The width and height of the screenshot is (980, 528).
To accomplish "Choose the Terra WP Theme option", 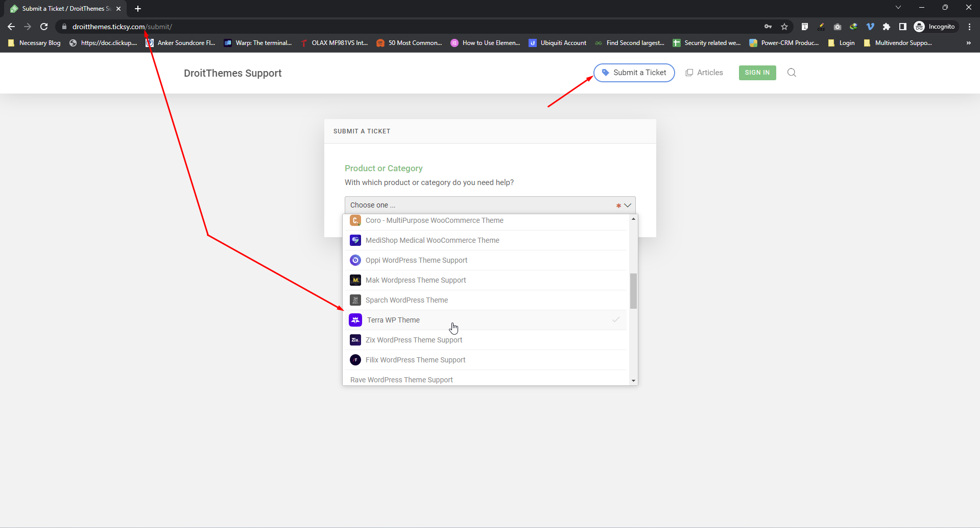I will tap(485, 320).
